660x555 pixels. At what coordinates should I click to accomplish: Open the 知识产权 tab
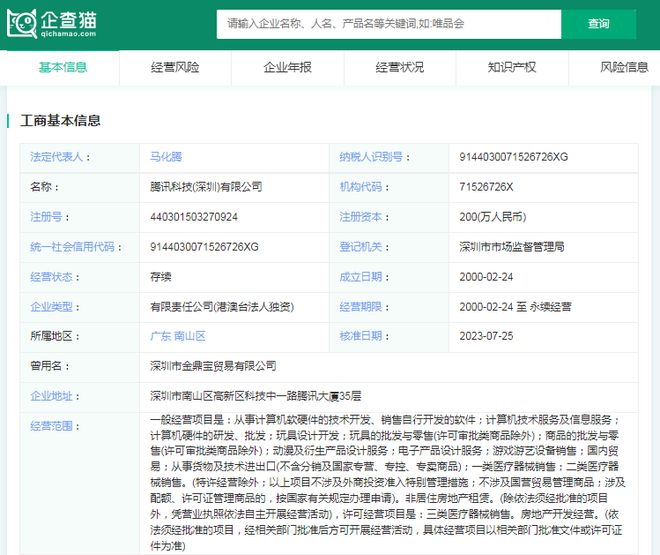pyautogui.click(x=512, y=67)
